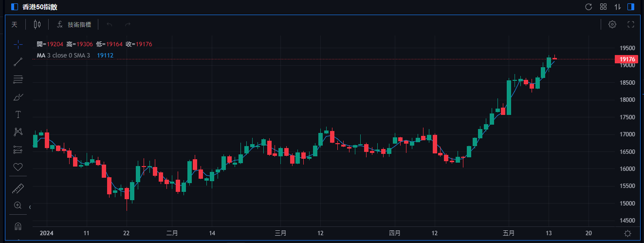The image size is (644, 243).
Task: Choose the long/short position forecasting tool
Action: click(x=18, y=150)
